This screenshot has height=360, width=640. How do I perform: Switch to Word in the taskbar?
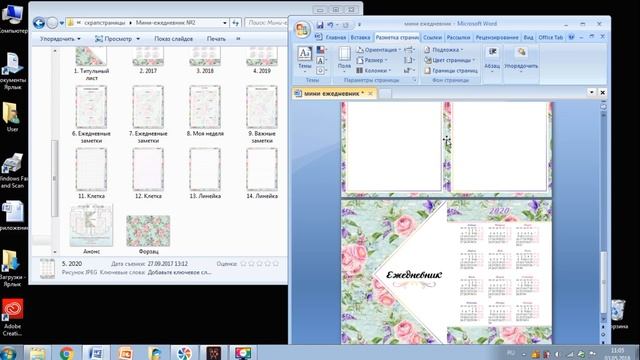point(96,353)
